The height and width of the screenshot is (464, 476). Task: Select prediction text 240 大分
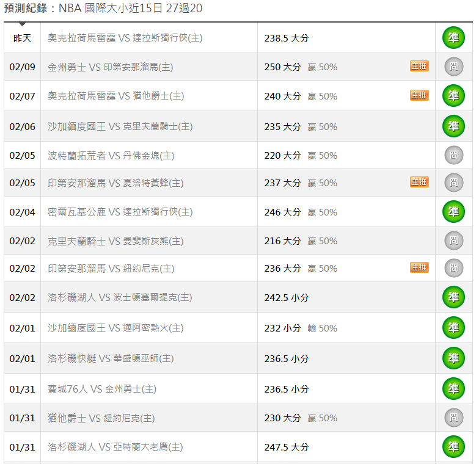tap(282, 96)
